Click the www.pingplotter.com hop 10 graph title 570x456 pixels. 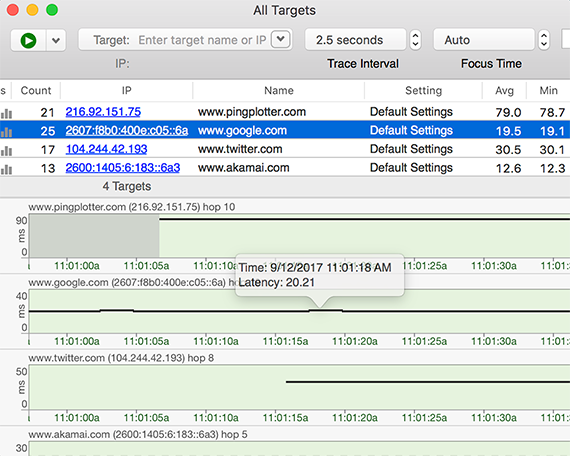pos(132,207)
